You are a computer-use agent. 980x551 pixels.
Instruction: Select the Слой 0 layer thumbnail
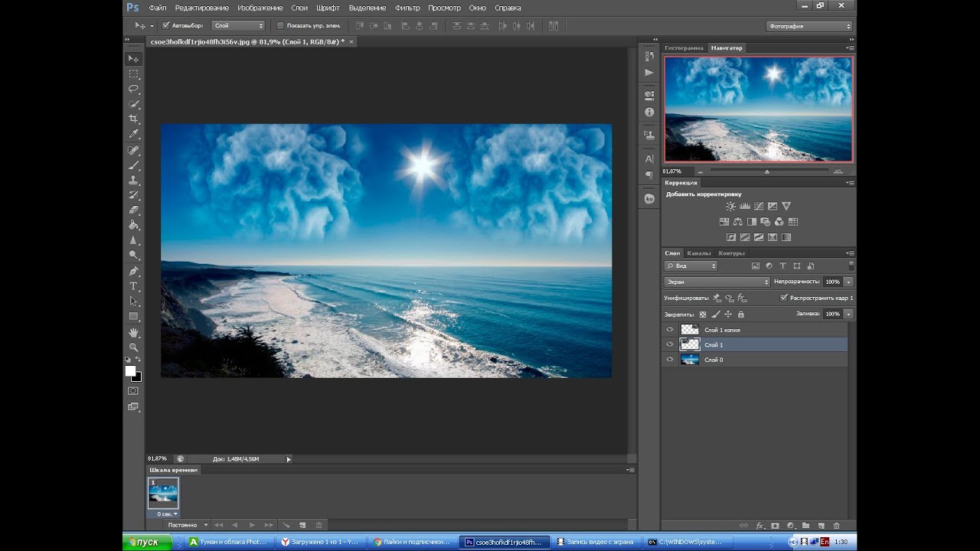coord(690,360)
